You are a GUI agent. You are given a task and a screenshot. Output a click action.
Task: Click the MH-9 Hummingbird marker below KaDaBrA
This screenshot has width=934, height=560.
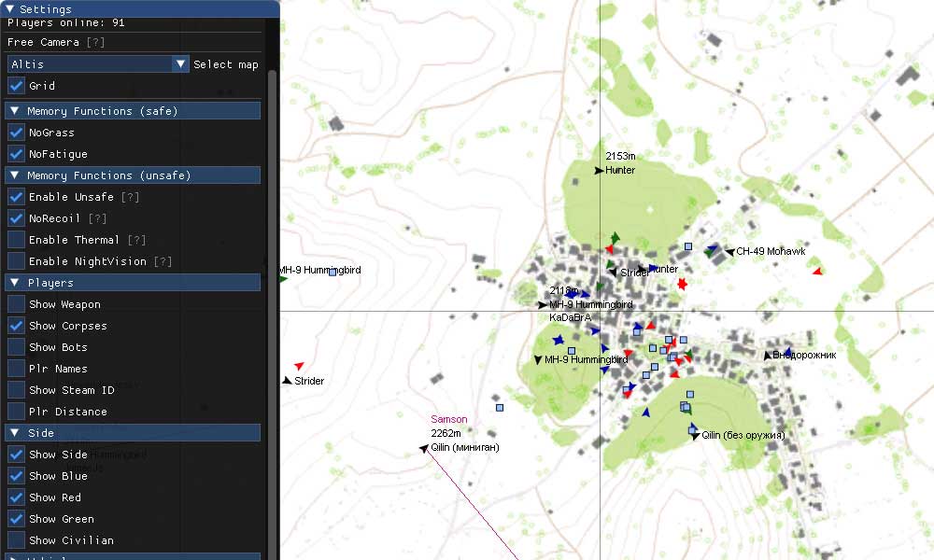click(x=538, y=360)
